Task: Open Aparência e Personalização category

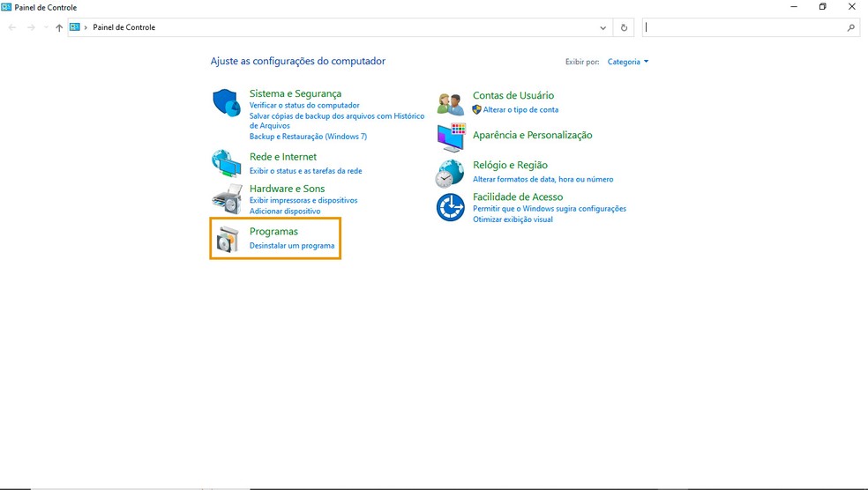Action: [533, 135]
